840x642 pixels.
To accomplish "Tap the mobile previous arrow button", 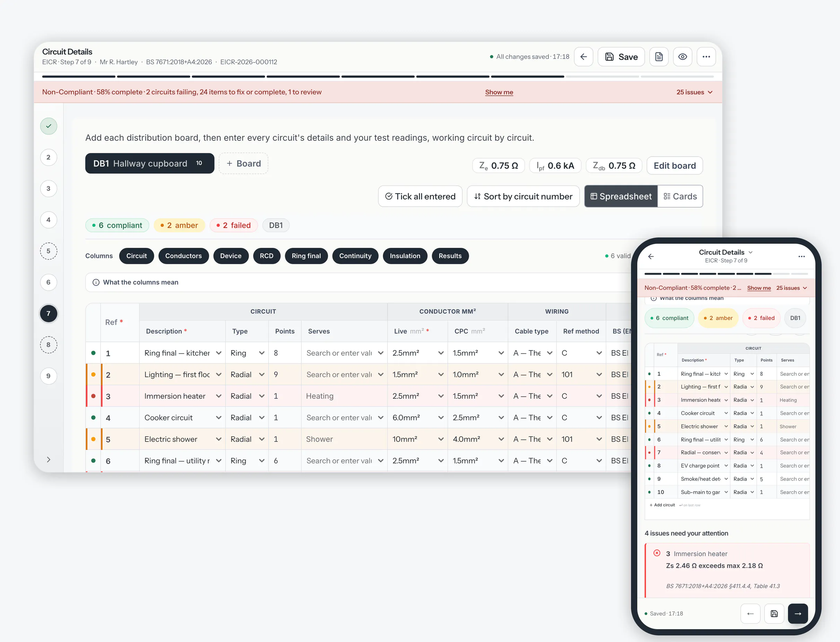I will [750, 613].
